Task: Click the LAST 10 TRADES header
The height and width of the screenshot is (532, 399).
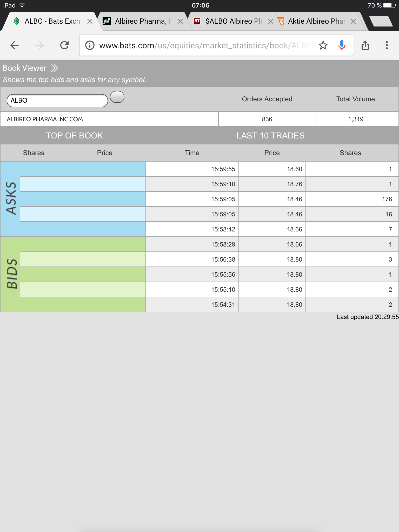Action: click(x=270, y=136)
